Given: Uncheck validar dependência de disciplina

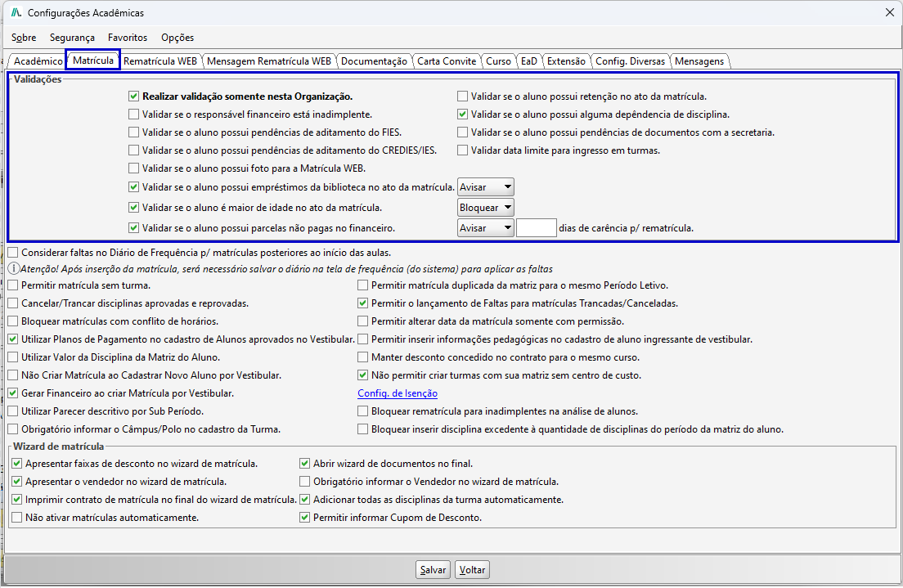Looking at the screenshot, I should point(462,114).
